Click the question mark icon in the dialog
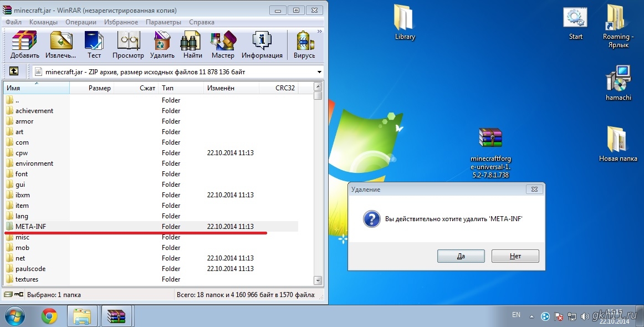 pos(372,219)
